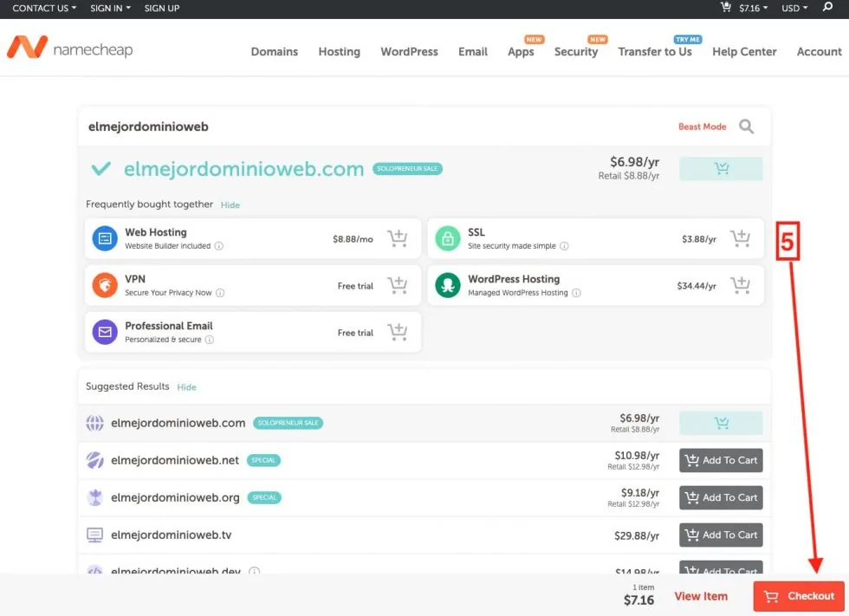Hide the Frequently bought together section

(x=230, y=204)
